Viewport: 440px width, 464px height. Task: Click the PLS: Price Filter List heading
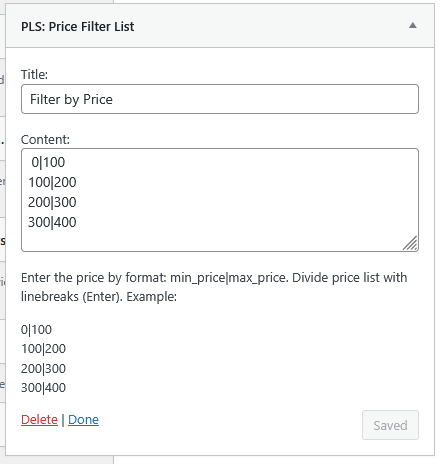point(77,27)
